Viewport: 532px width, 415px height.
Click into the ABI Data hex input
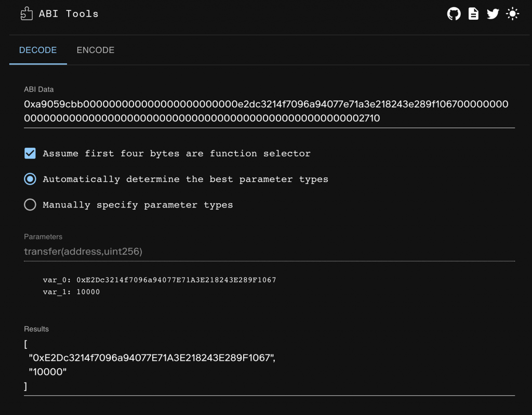point(266,111)
